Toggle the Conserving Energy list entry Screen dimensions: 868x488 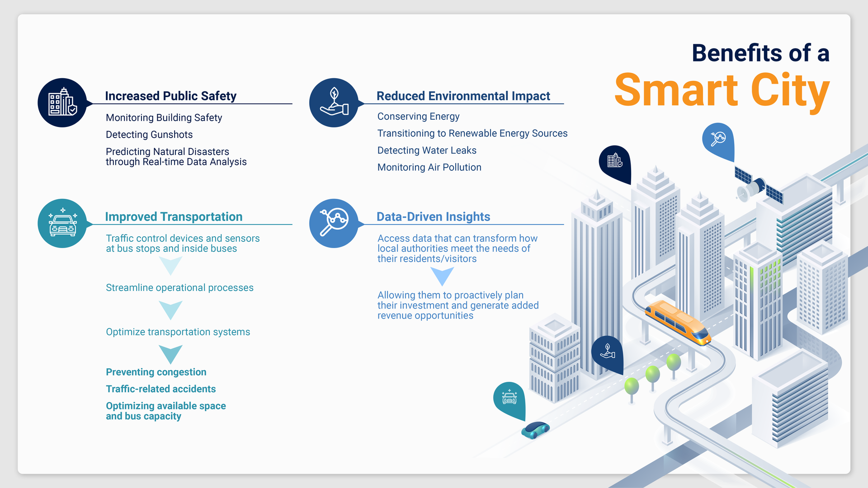point(418,116)
